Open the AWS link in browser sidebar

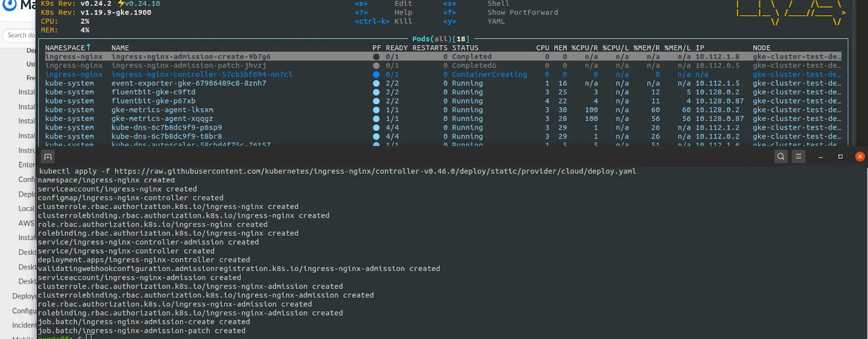click(27, 223)
